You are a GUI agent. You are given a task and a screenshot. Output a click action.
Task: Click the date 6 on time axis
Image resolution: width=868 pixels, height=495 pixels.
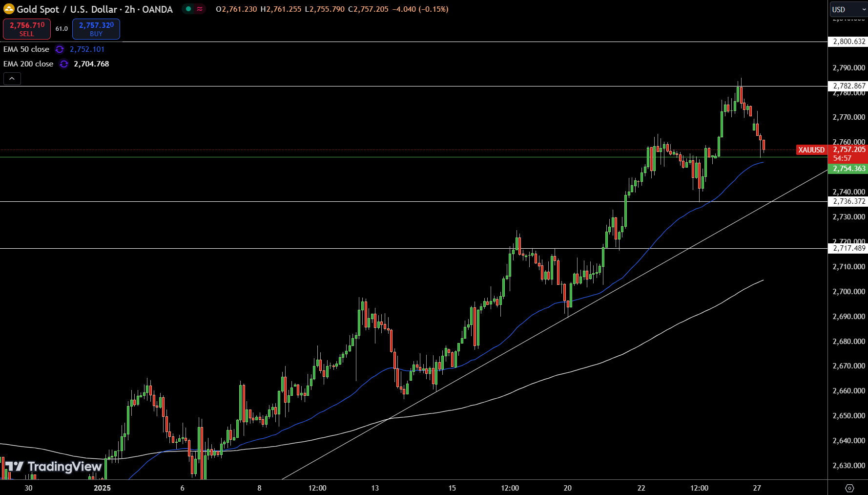tap(183, 488)
